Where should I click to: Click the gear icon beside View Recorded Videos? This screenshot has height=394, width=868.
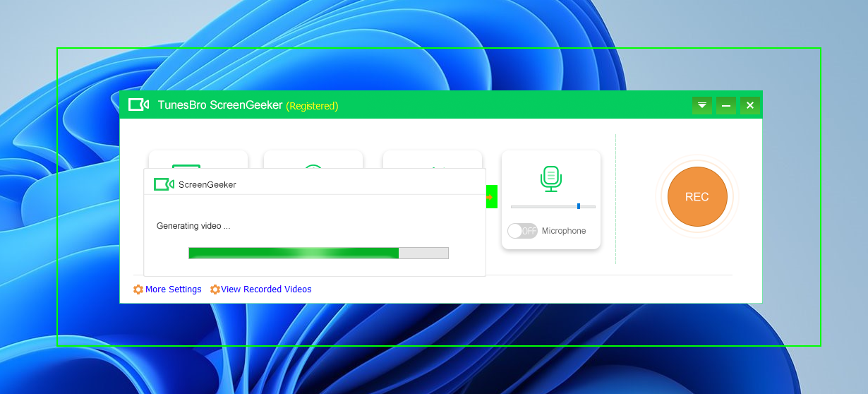point(215,289)
